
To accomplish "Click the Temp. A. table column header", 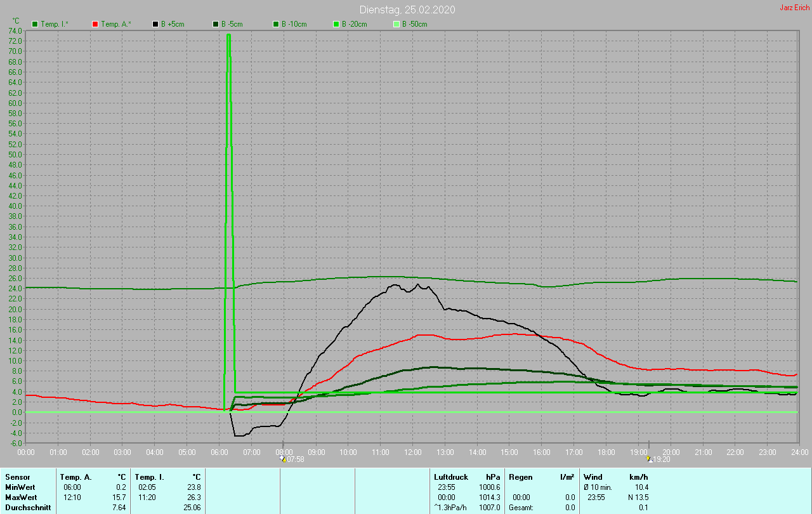I will (x=75, y=477).
